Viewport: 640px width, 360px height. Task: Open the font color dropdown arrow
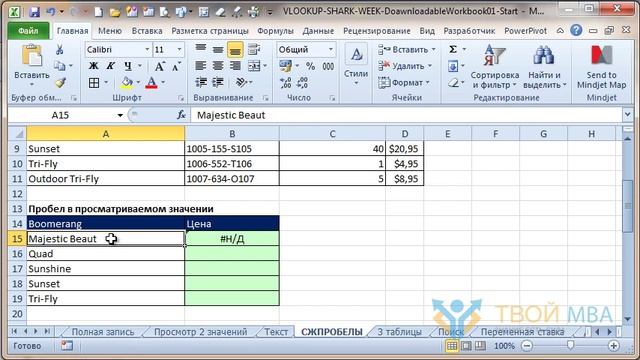[x=163, y=82]
